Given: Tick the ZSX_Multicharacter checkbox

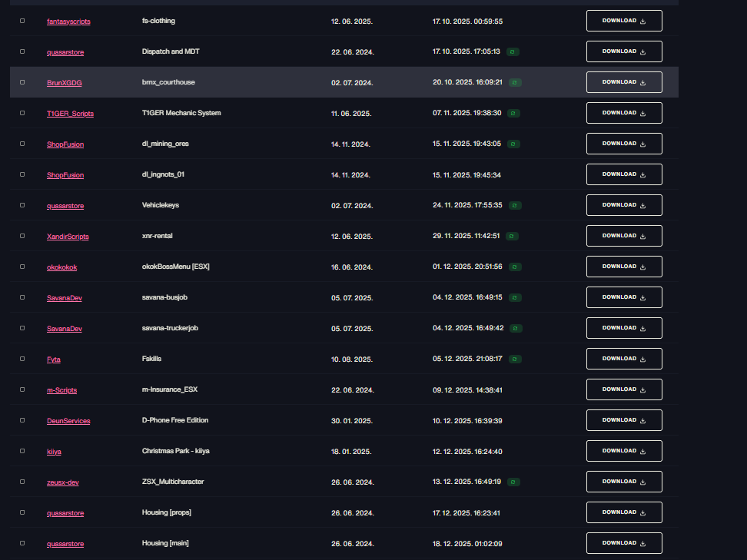Looking at the screenshot, I should 22,482.
